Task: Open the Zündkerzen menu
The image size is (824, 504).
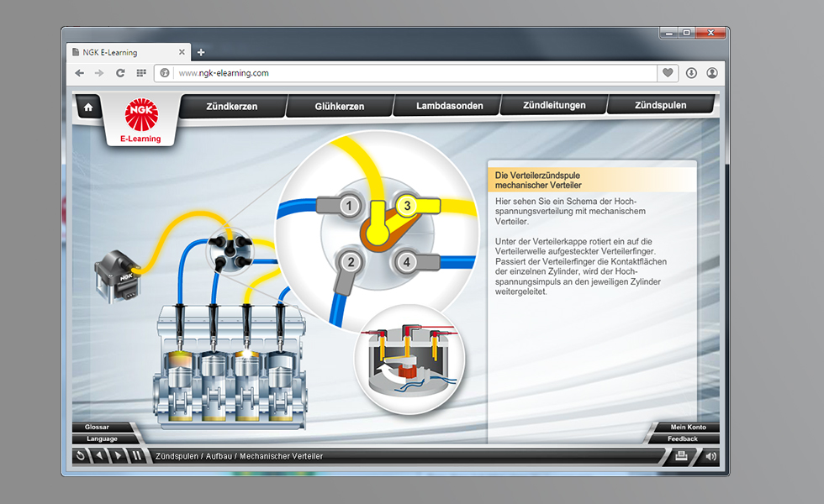Action: click(x=232, y=106)
